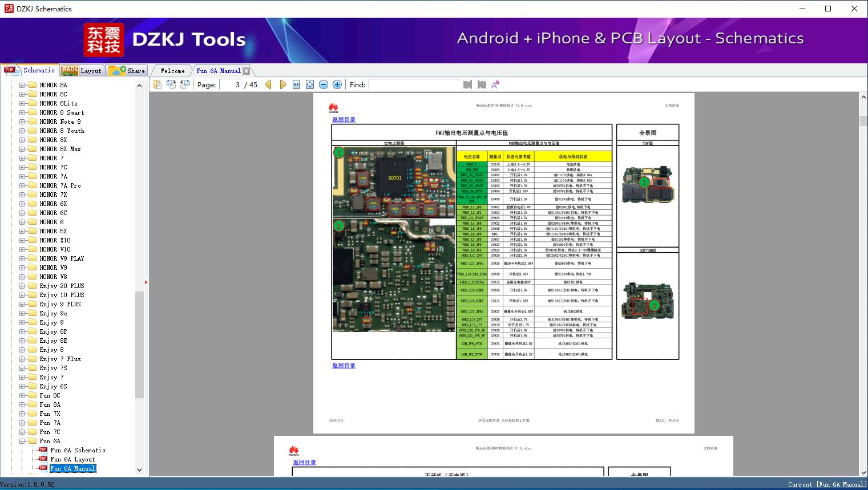
Task: Click the folder icon of Enjoy 8
Action: [x=33, y=350]
